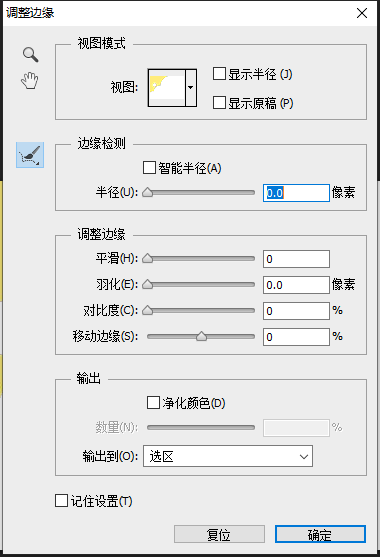Click the 移动边缘(S) slider handle
Image resolution: width=380 pixels, height=557 pixels.
click(x=201, y=336)
